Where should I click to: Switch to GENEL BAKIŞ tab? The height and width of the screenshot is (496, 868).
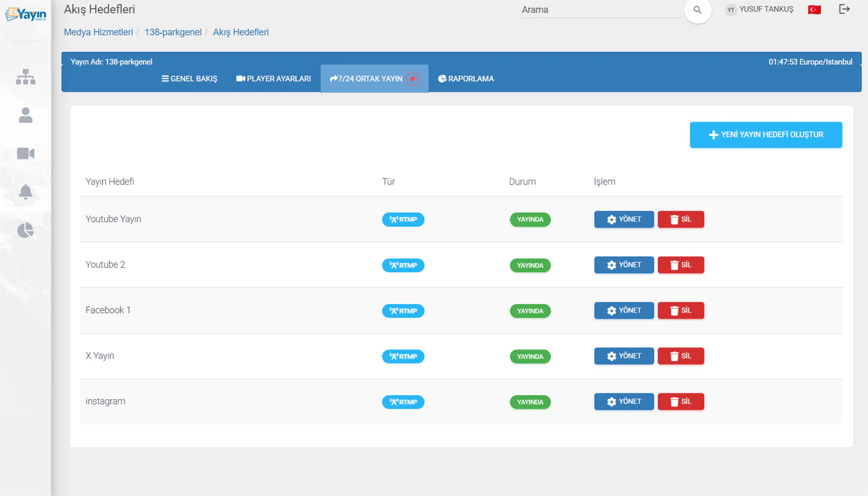click(189, 79)
